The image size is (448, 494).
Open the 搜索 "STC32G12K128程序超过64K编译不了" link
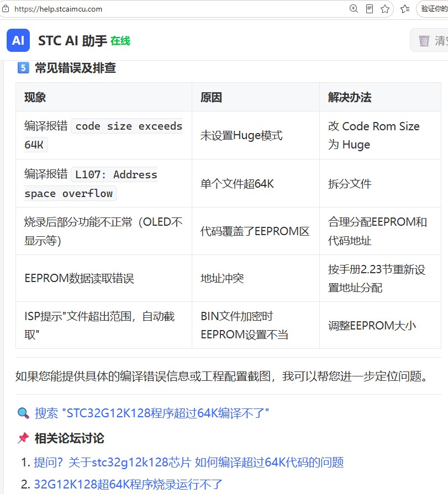coord(152,413)
